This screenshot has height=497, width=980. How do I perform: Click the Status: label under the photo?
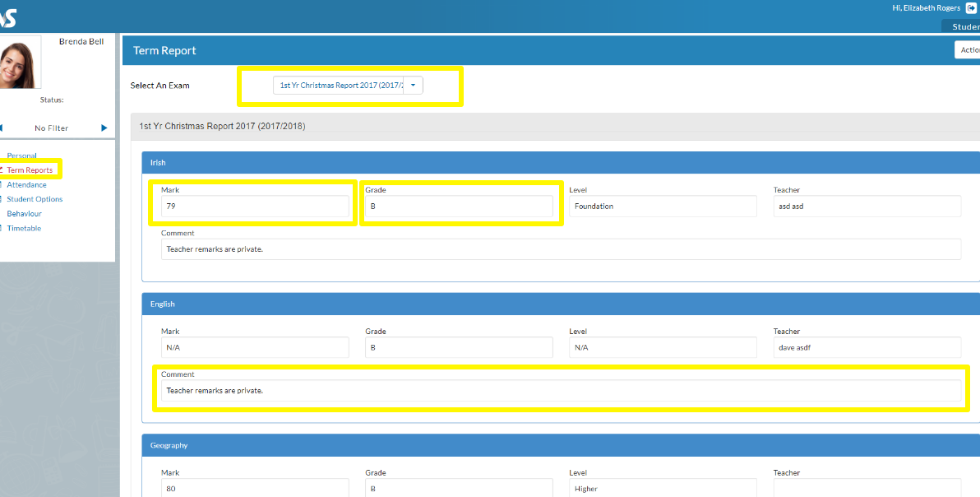point(52,100)
